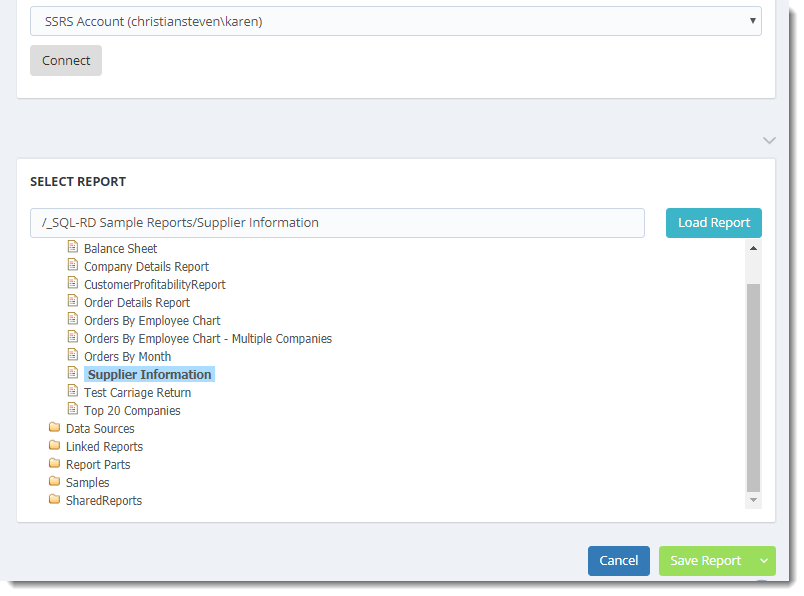Open the Save Report split-button arrow
Screen dimensions: 804x596
coord(764,561)
